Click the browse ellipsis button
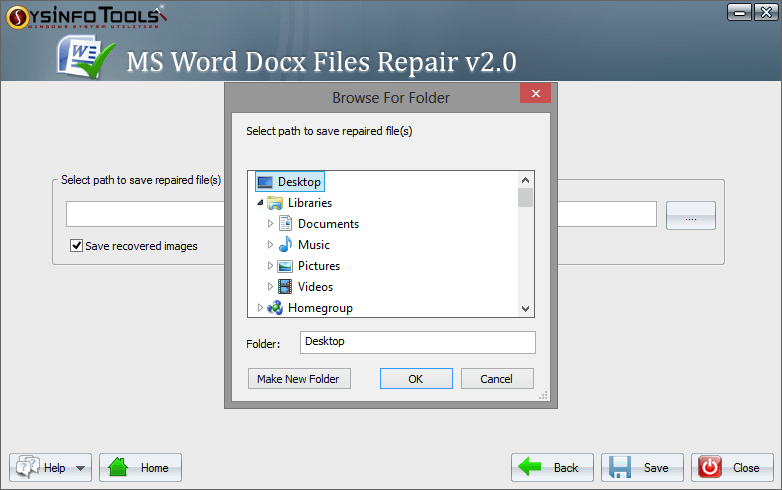Image resolution: width=782 pixels, height=490 pixels. 691,215
